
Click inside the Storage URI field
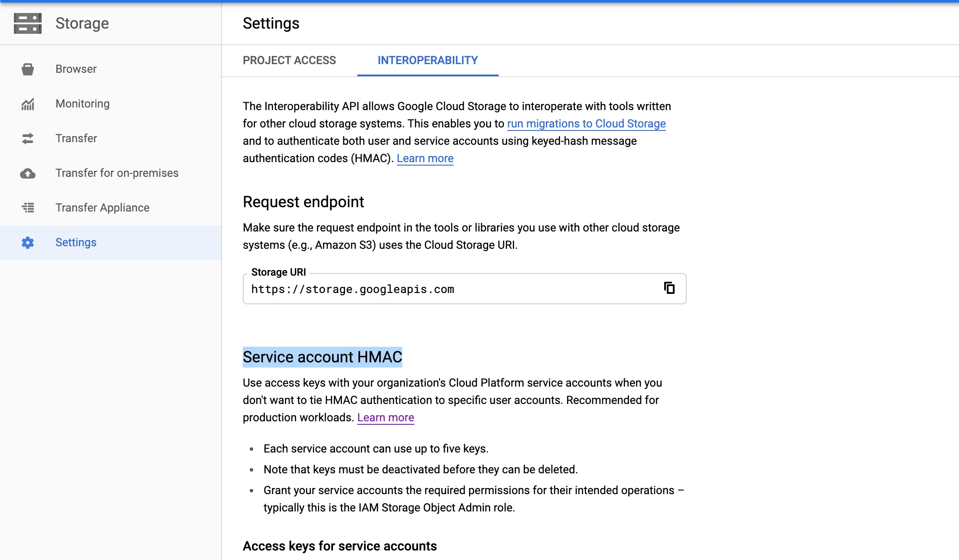[434, 289]
